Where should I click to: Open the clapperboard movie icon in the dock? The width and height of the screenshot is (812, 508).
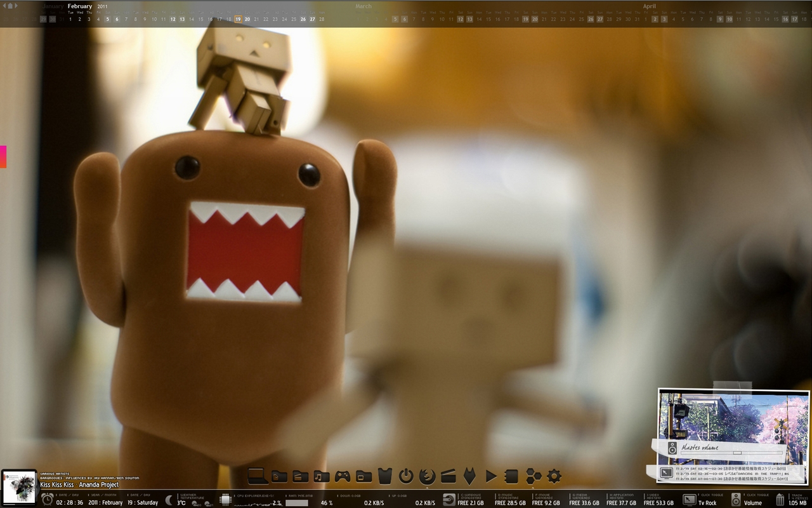(449, 476)
